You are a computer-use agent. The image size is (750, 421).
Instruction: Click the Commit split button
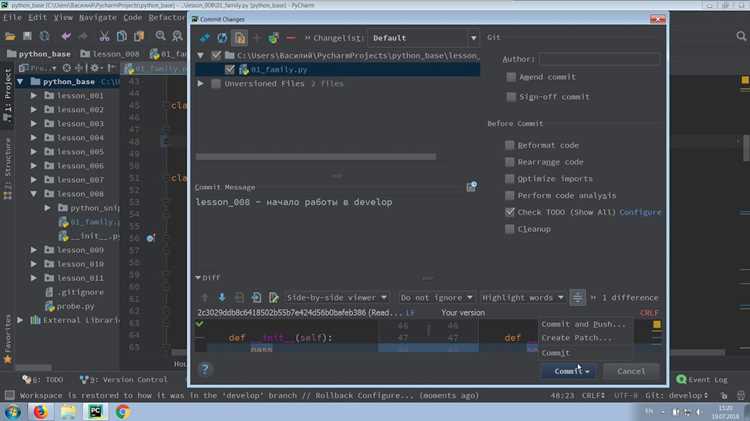coord(569,371)
